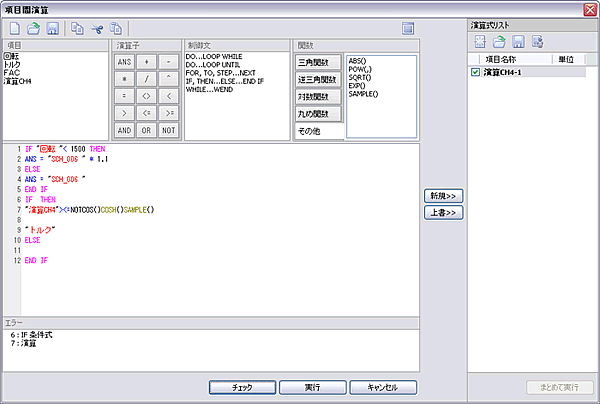Image resolution: width=600 pixels, height=404 pixels.
Task: Select トルク in the 項目 list
Action: click(14, 66)
